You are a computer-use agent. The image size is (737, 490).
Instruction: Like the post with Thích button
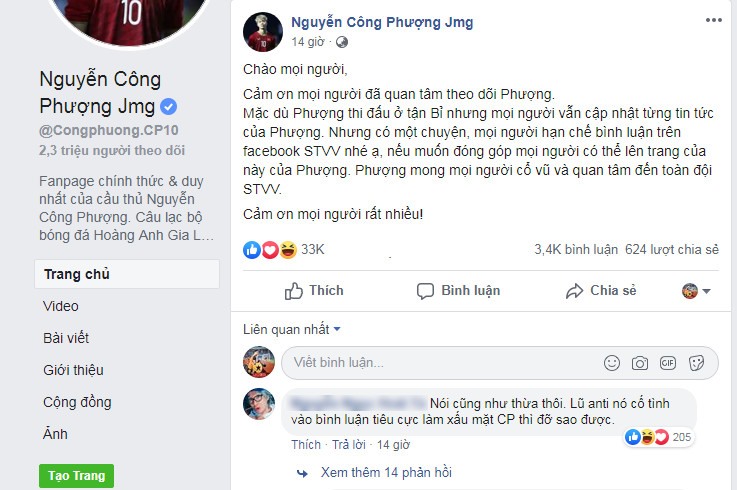pyautogui.click(x=314, y=291)
